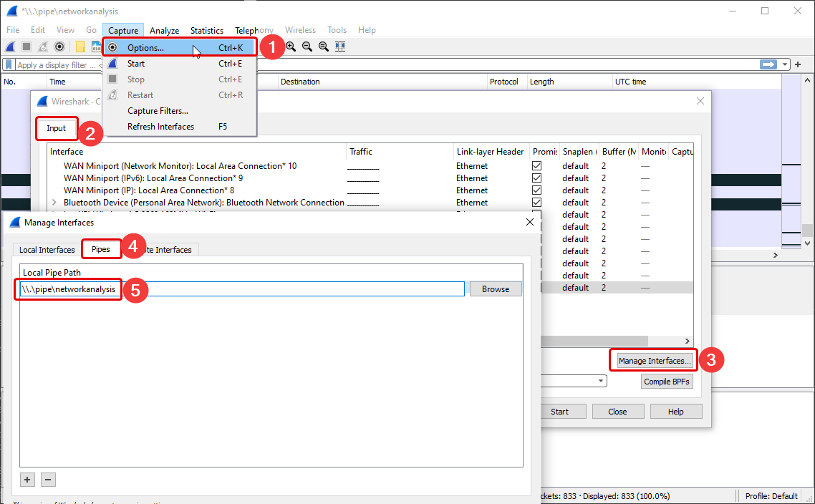Open the Tools menu

pos(337,30)
